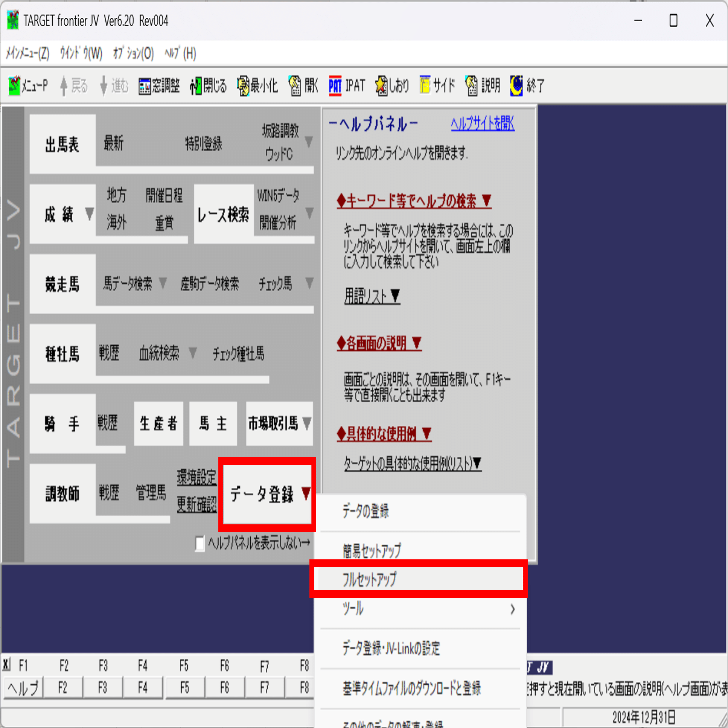Click the 終了 moon icon
This screenshot has width=728, height=728.
coord(516,86)
